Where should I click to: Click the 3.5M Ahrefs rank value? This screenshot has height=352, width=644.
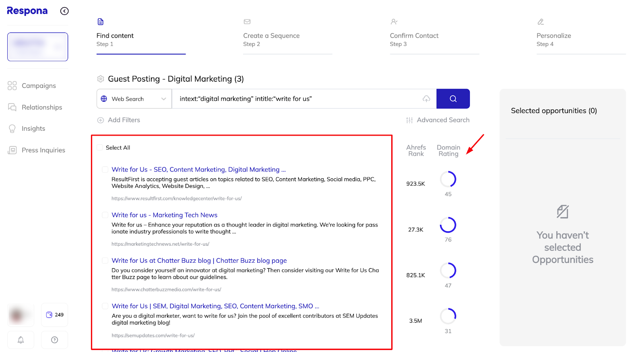[416, 321]
